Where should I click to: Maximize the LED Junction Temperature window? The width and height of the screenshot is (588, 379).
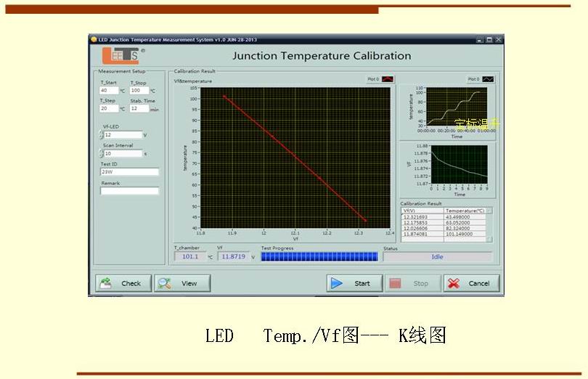click(x=489, y=39)
